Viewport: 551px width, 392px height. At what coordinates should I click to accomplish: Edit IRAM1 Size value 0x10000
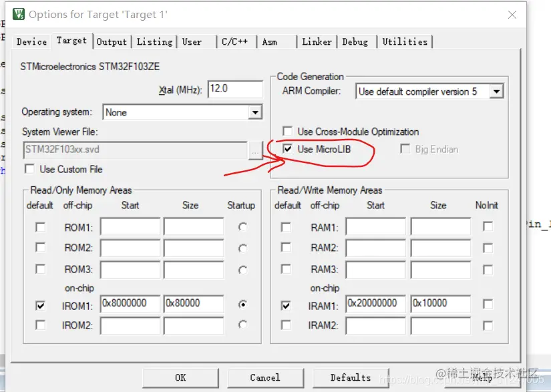[x=441, y=304]
